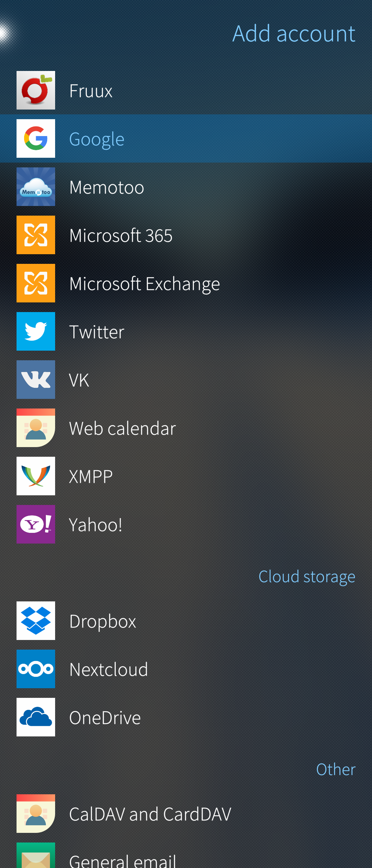Image resolution: width=372 pixels, height=868 pixels.
Task: Tap the Microsoft Exchange icon
Action: click(x=36, y=283)
